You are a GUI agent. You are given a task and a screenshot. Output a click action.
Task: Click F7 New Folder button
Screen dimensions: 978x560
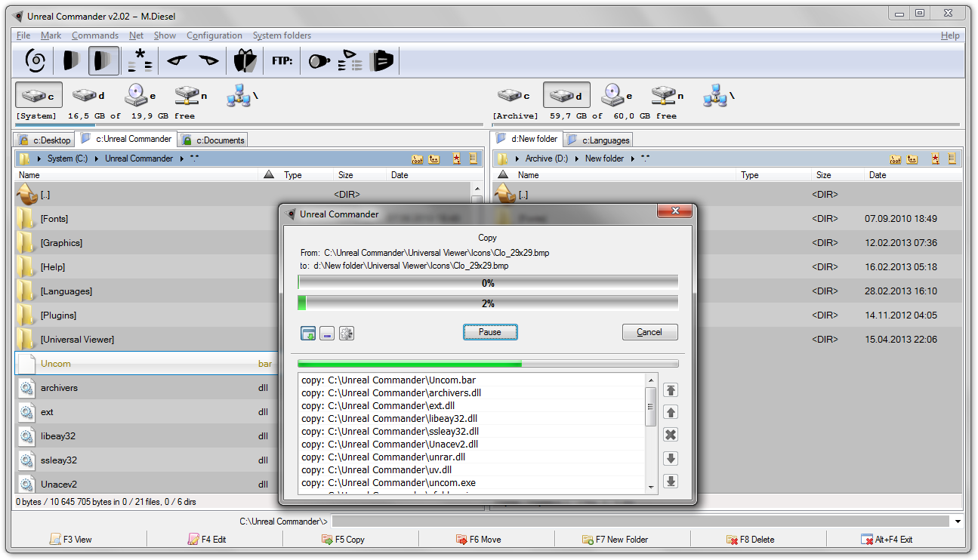pos(615,540)
